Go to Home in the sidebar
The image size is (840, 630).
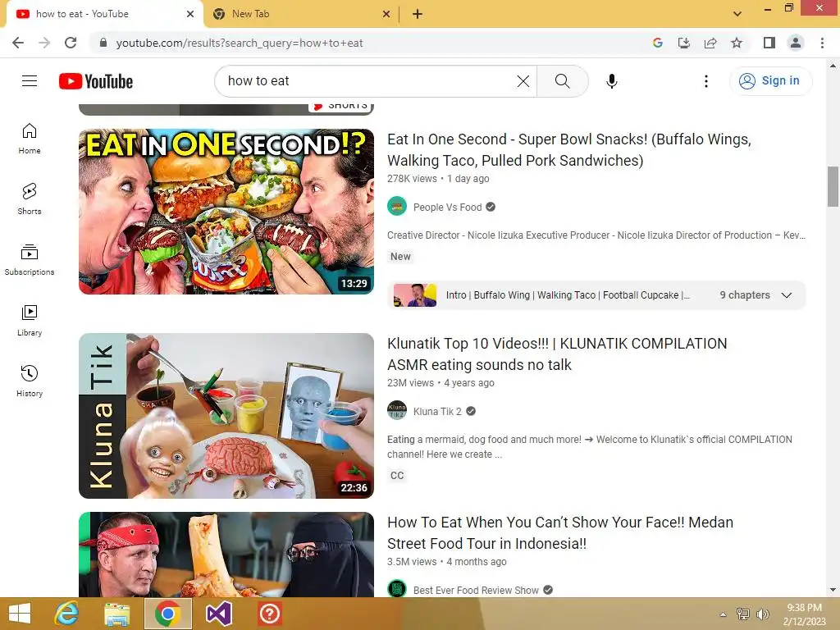tap(30, 139)
